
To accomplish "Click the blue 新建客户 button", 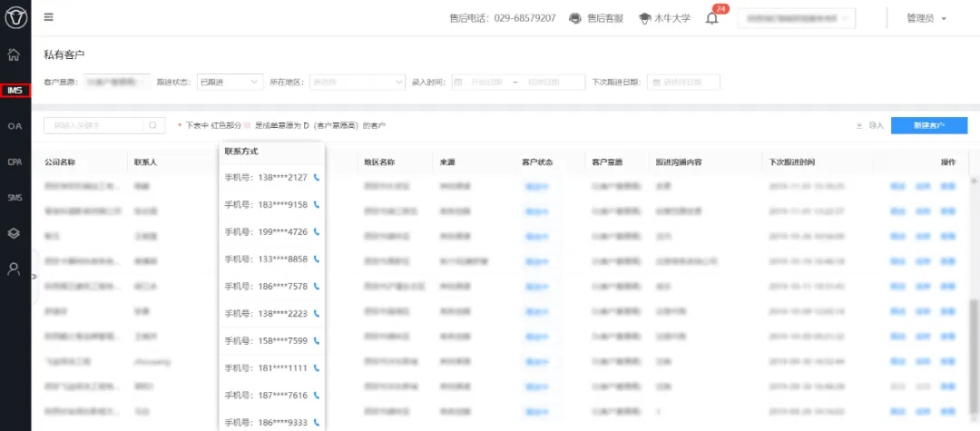I will 929,125.
